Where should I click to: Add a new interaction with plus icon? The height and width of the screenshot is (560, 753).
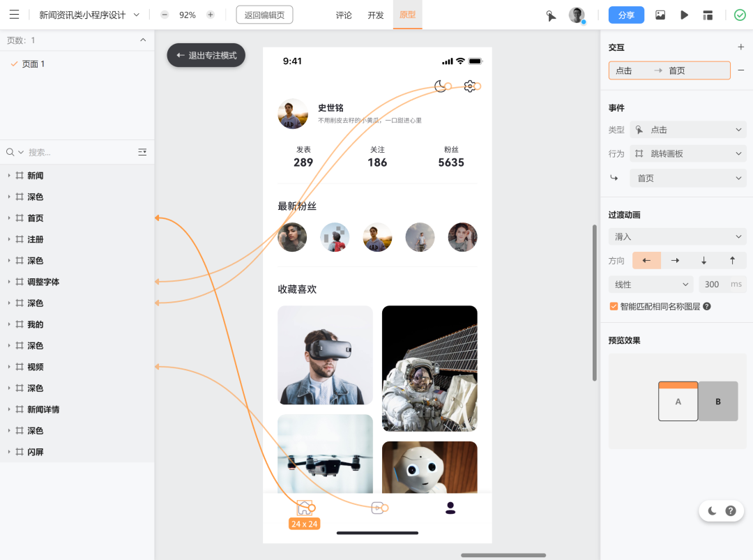coord(741,47)
